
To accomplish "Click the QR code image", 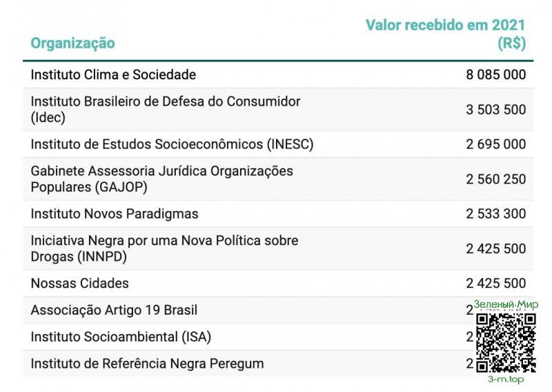I will click(x=506, y=342).
